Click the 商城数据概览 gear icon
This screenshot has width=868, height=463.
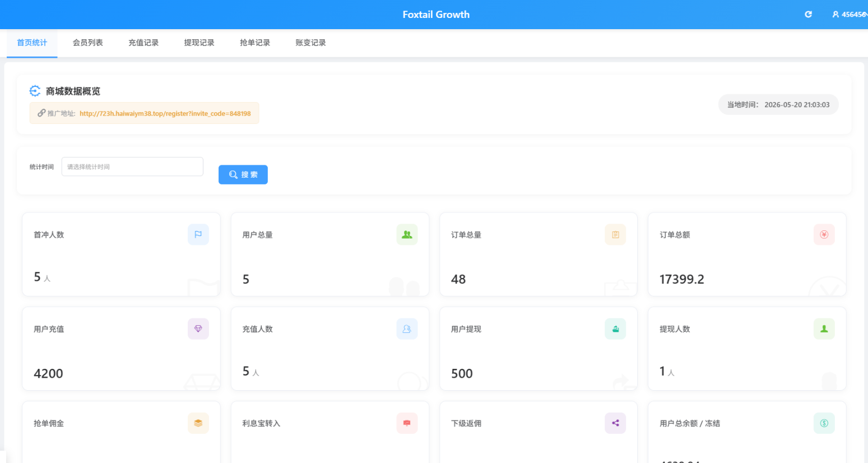(x=35, y=91)
